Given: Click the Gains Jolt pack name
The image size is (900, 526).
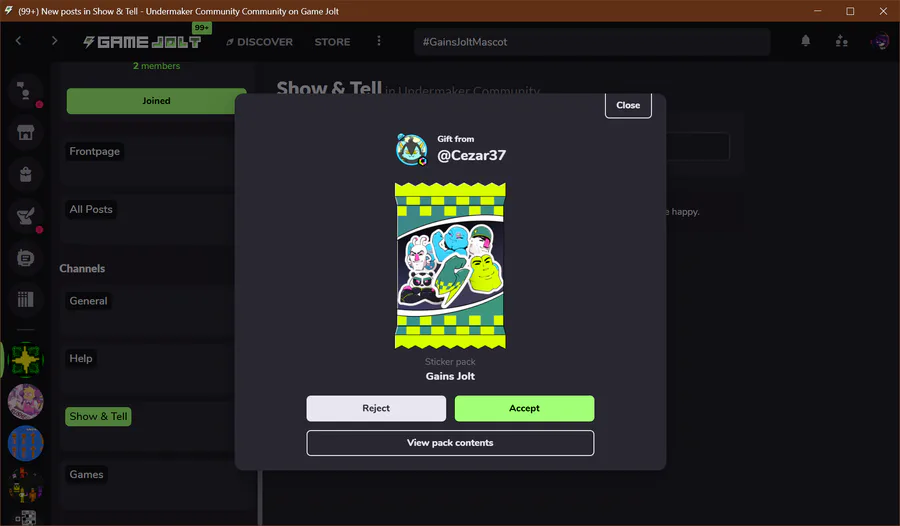Looking at the screenshot, I should point(450,376).
